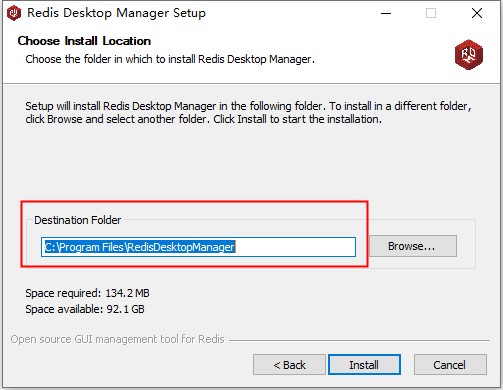Screen dimensions: 503x390
Task: Click the Choose Install Location heading
Action: [84, 41]
